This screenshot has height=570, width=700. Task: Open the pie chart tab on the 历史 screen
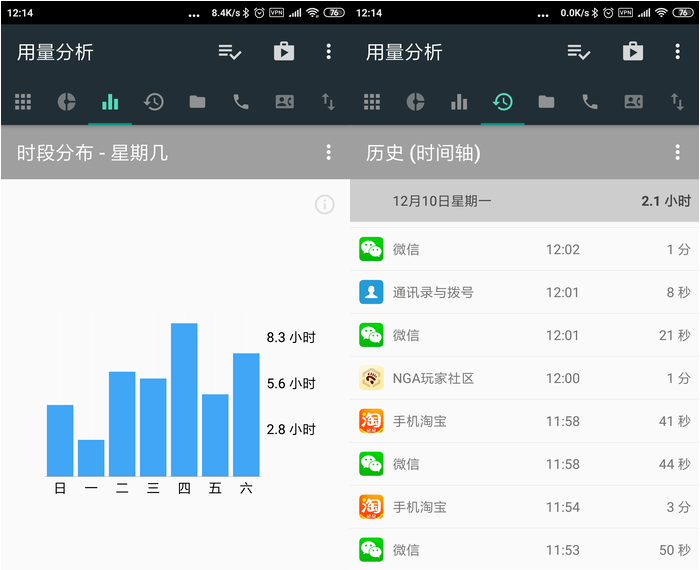tap(415, 101)
